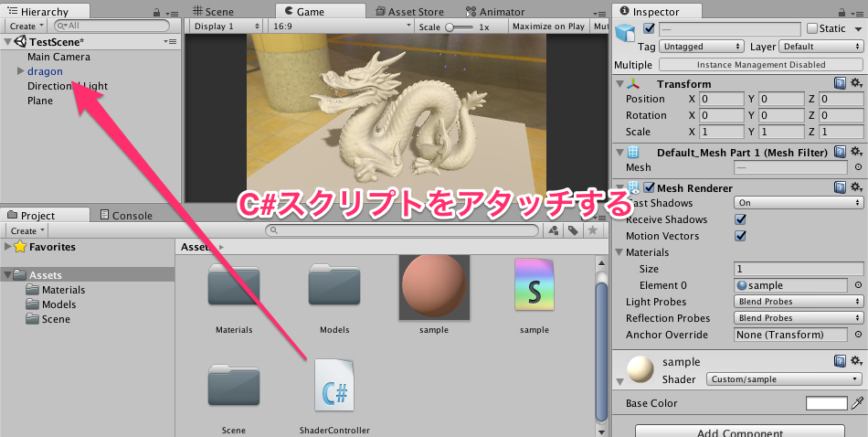The height and width of the screenshot is (437, 868).
Task: Click Instance Management Disabled button
Action: pos(760,65)
